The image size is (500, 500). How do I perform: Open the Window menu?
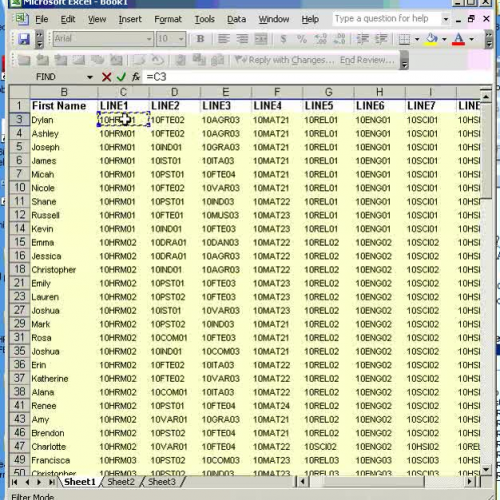click(274, 19)
